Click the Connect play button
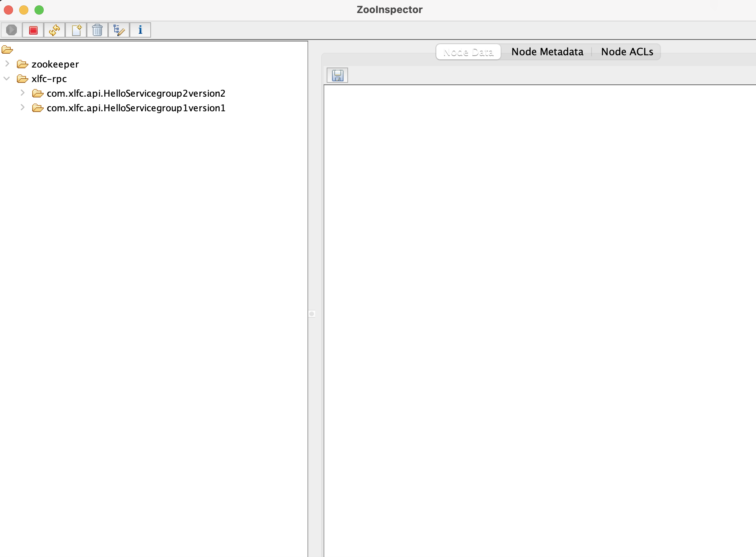The height and width of the screenshot is (557, 756). (x=12, y=30)
